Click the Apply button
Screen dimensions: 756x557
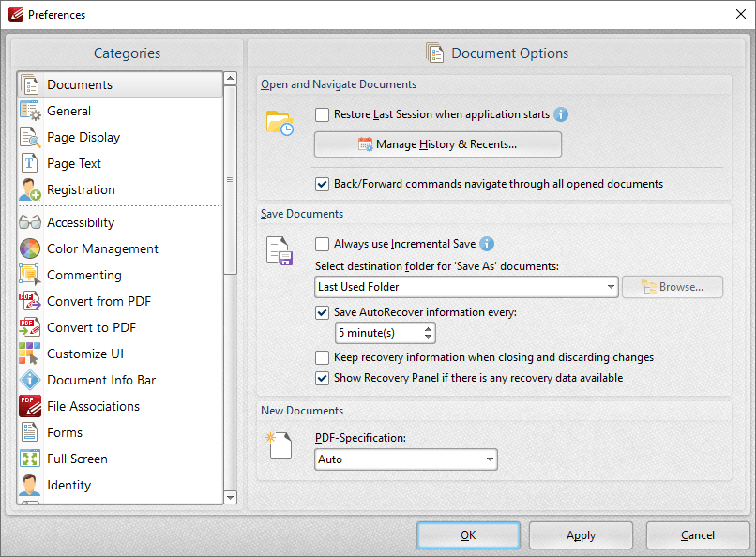tap(581, 535)
